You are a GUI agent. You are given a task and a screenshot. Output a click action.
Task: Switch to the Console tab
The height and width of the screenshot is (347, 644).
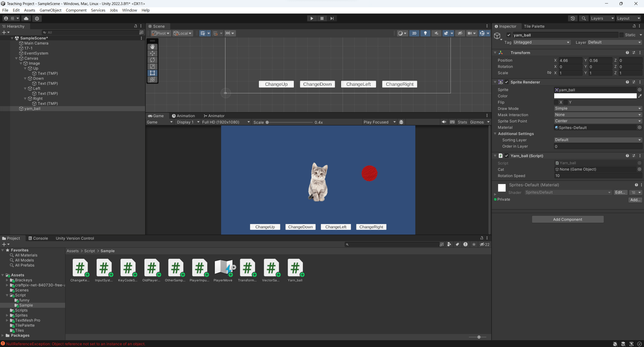(x=38, y=238)
